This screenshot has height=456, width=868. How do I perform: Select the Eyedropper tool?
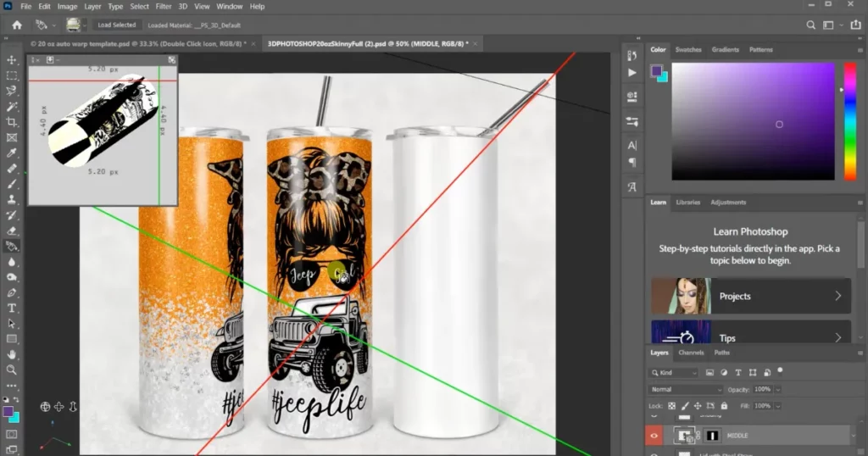12,153
